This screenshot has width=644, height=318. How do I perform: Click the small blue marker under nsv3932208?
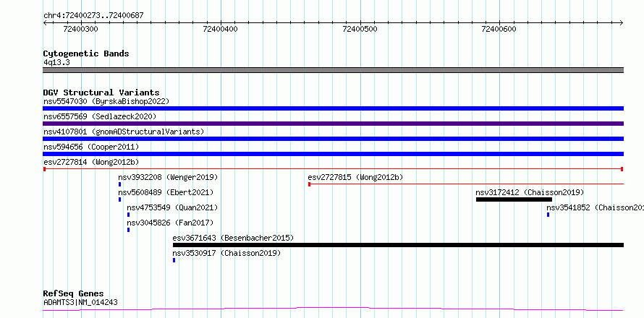tap(119, 184)
